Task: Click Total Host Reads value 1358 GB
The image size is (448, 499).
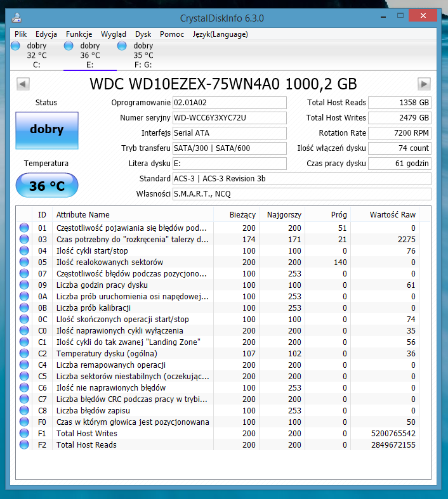Action: tap(400, 103)
